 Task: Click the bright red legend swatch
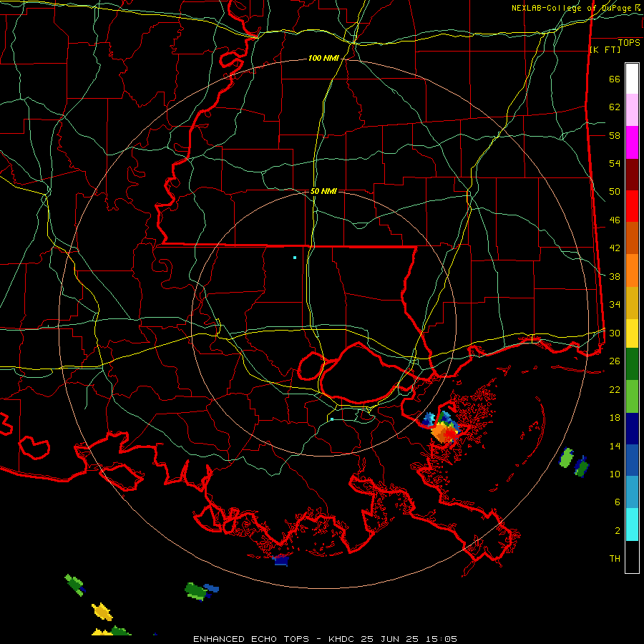pyautogui.click(x=632, y=206)
